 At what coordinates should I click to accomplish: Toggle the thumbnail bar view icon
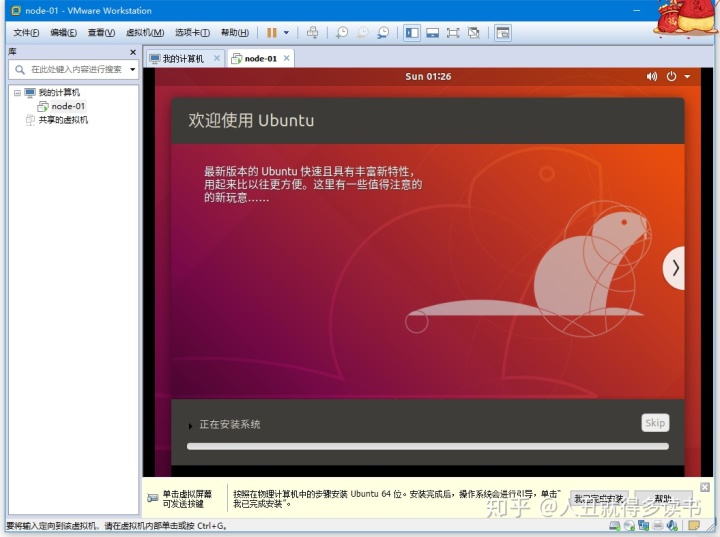coord(432,33)
